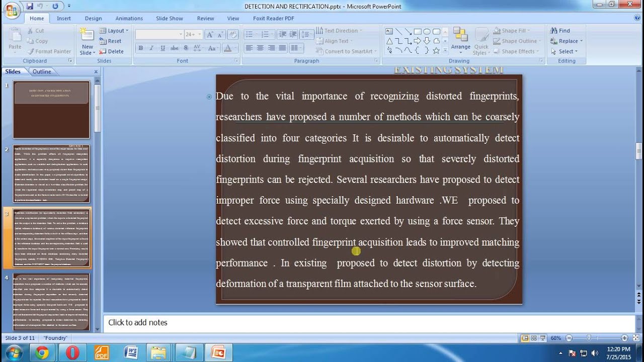Undo the last action
Screen dimensions: 644x362
(x=40, y=6)
